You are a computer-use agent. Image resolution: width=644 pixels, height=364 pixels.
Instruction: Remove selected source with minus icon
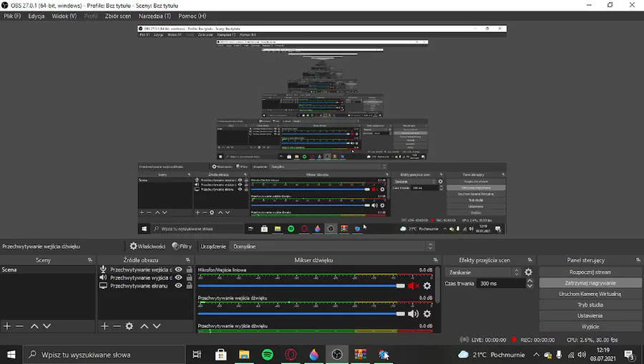coord(117,326)
